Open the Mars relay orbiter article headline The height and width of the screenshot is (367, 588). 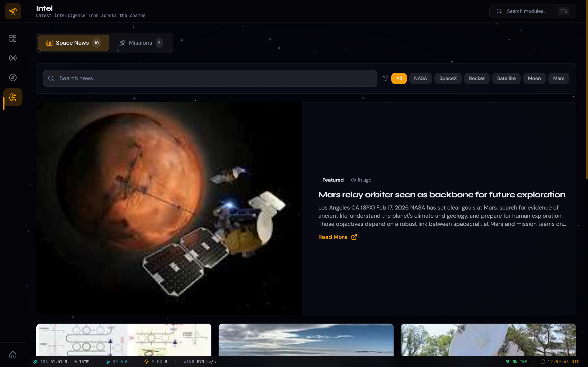point(442,195)
